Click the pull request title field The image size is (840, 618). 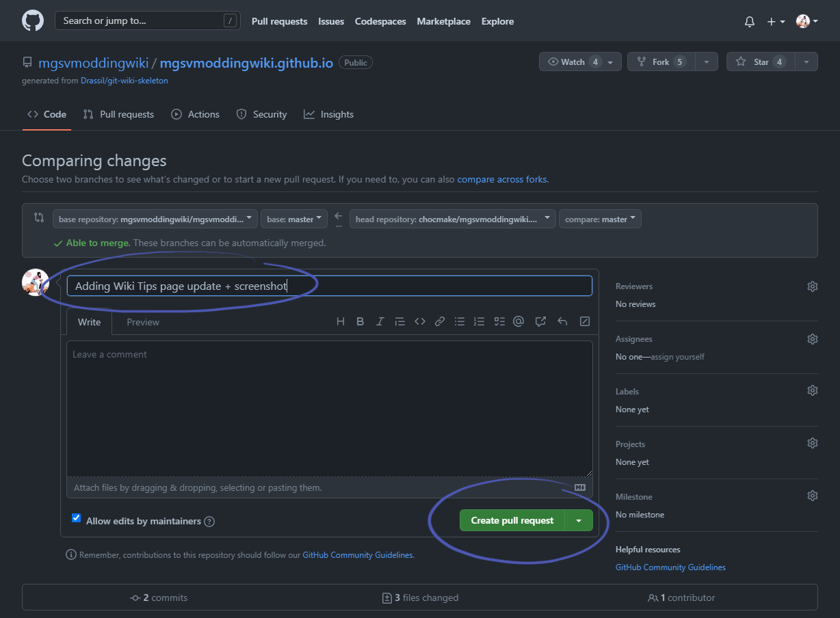[x=329, y=286]
